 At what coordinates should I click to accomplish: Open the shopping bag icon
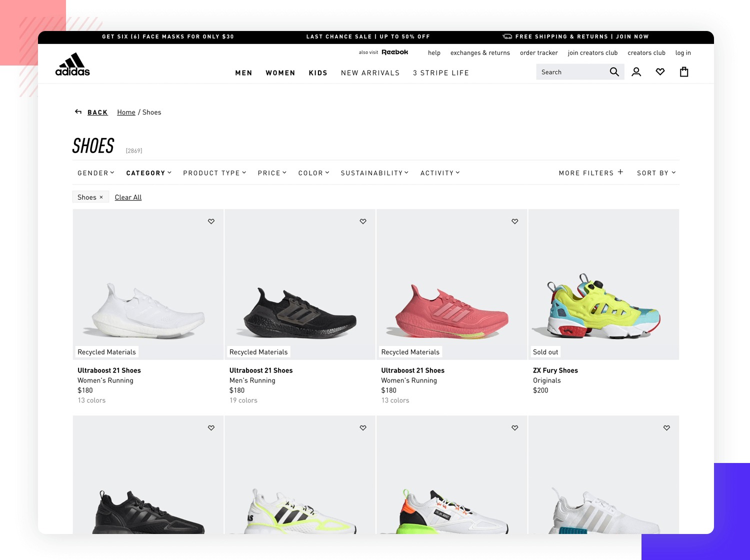click(684, 72)
